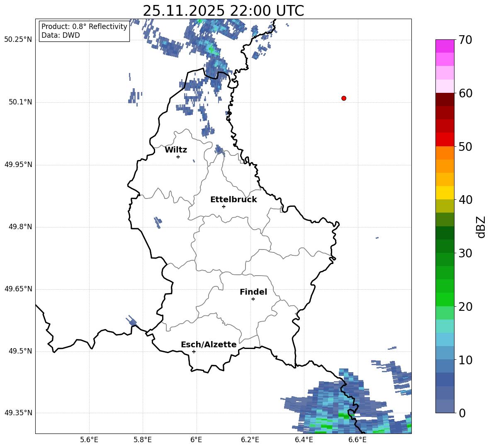This screenshot has height=448, width=491.
Task: Click the 6.2°E longitude label
Action: tap(250, 440)
